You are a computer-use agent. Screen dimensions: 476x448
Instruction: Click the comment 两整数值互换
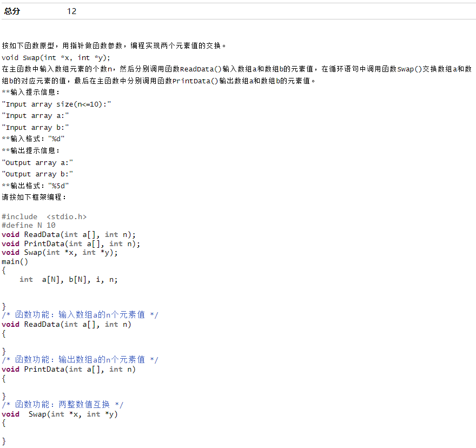click(x=63, y=405)
